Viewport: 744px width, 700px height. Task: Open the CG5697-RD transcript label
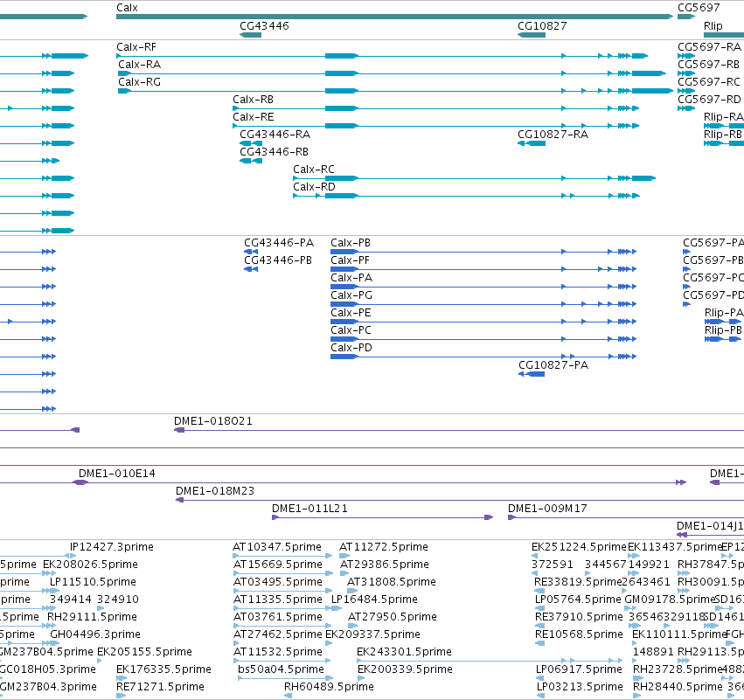(709, 100)
